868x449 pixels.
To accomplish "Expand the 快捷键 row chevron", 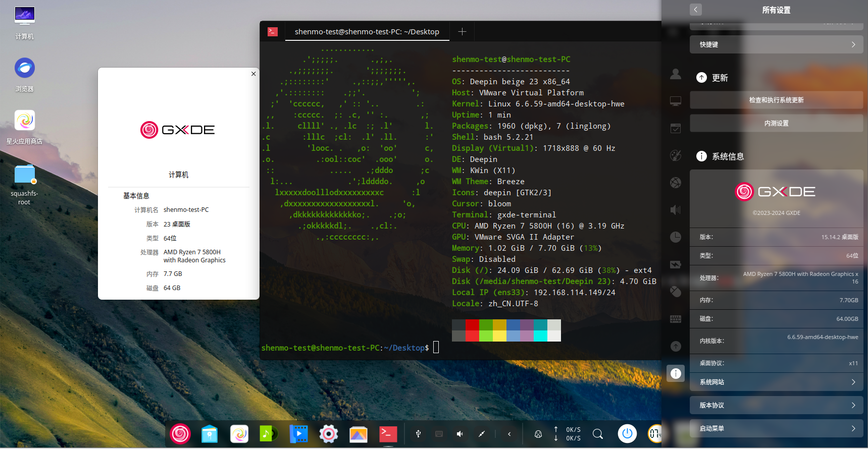I will [x=853, y=44].
